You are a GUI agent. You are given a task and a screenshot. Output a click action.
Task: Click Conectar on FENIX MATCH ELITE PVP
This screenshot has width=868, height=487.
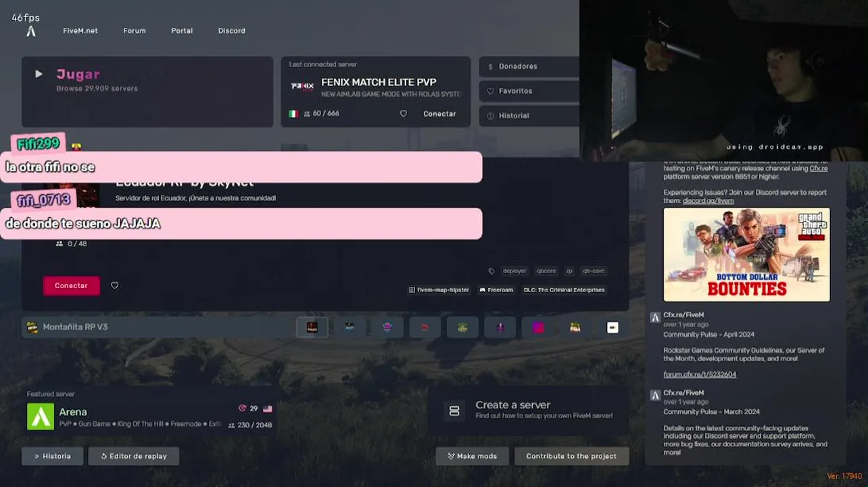tap(439, 114)
